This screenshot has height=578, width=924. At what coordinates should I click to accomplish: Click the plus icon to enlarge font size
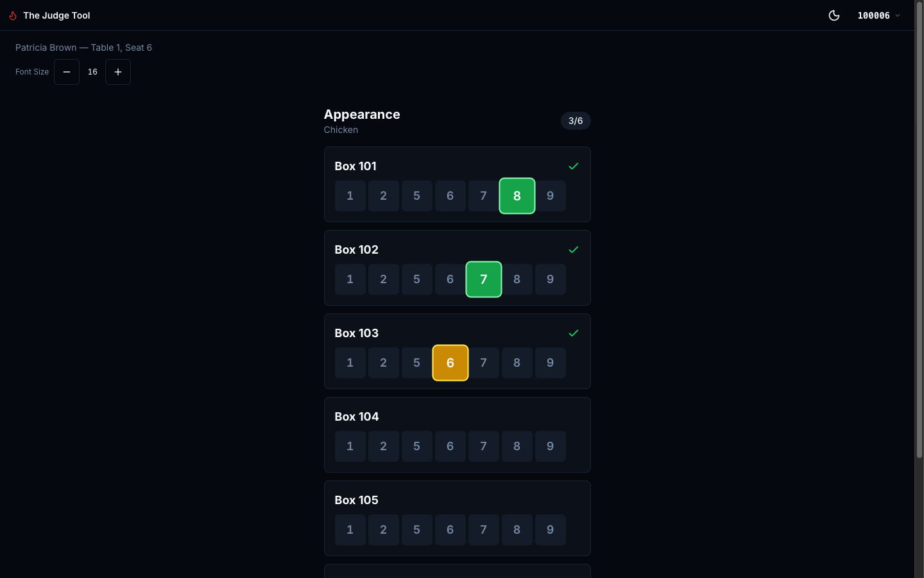(118, 72)
